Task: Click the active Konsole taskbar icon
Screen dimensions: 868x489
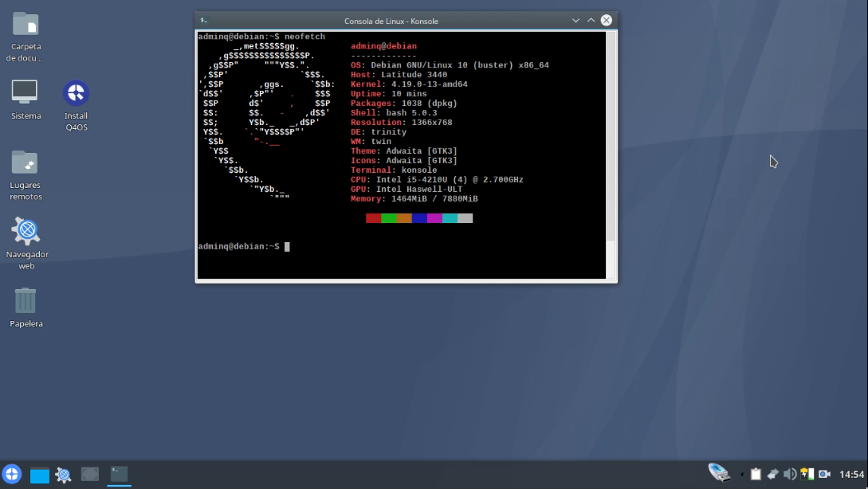Action: pos(119,474)
